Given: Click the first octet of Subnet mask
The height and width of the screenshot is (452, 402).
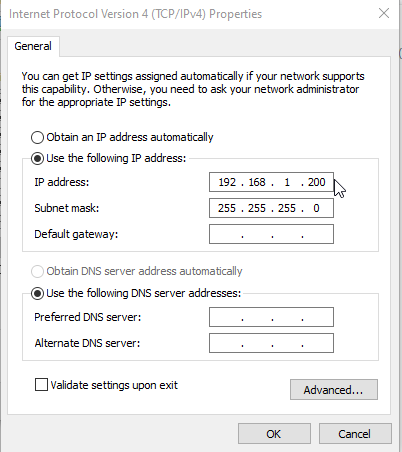Looking at the screenshot, I should click(x=227, y=208).
